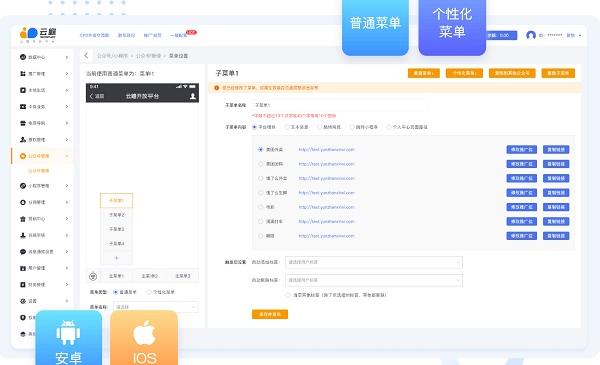Click the blue 普通菜单 tile

coord(375,27)
